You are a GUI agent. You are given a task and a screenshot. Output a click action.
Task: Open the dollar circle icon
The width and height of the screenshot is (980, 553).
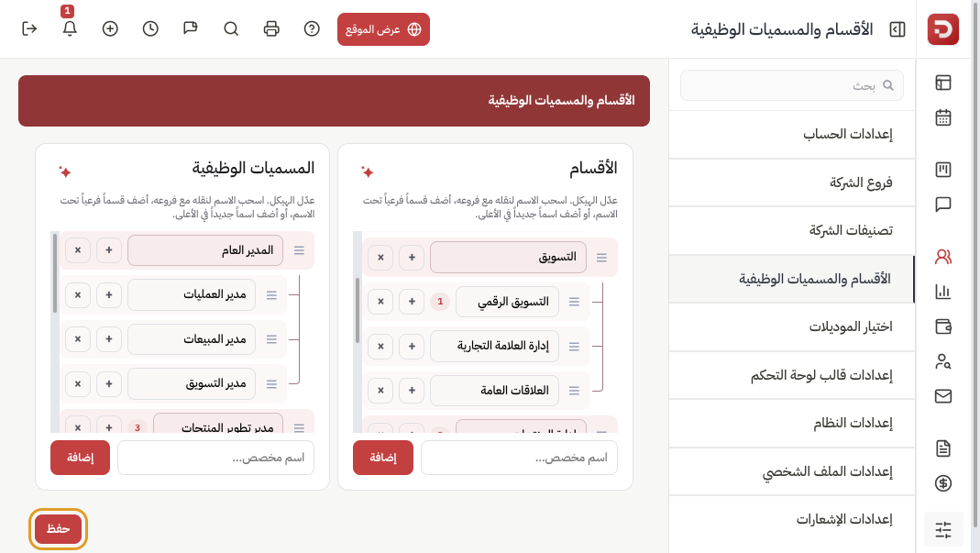(x=943, y=483)
